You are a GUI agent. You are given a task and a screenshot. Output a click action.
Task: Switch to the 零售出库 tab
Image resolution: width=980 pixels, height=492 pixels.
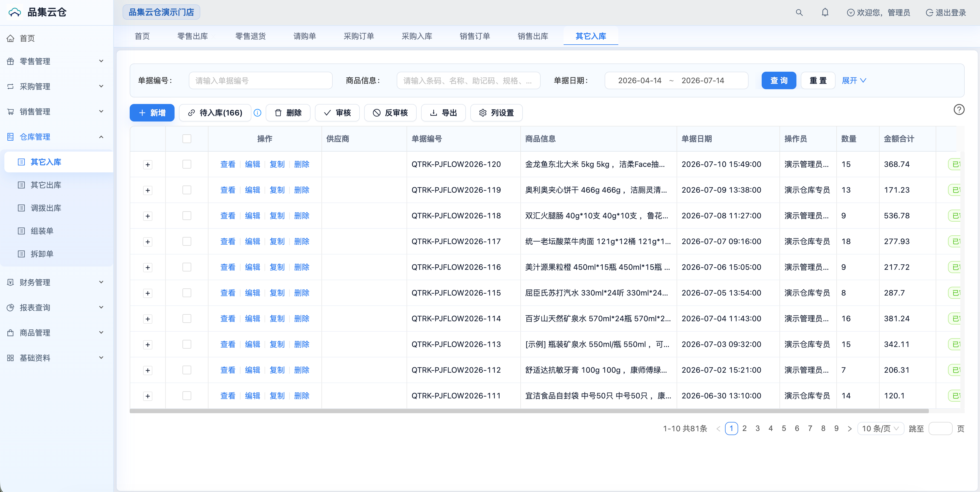click(x=193, y=36)
